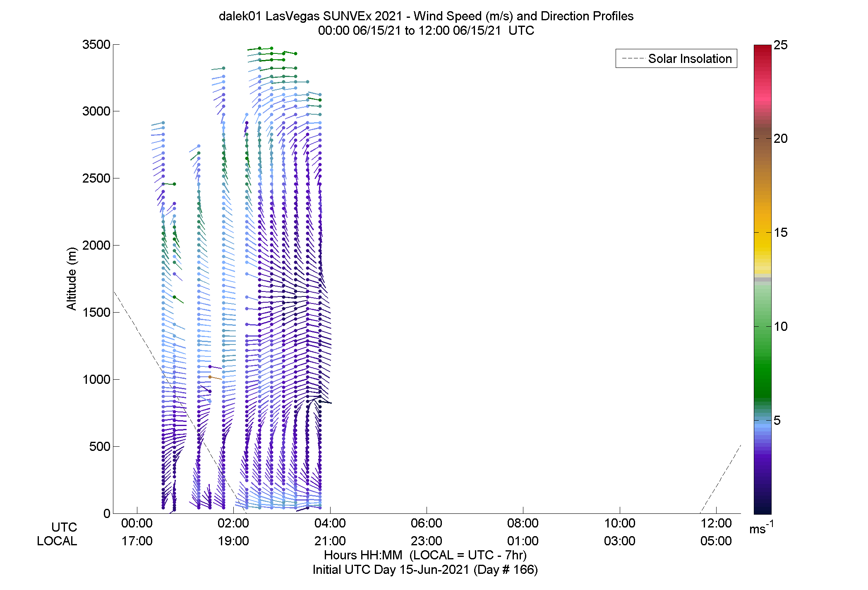
Task: Click the 02:00 UTC tick label
Action: coord(233,523)
